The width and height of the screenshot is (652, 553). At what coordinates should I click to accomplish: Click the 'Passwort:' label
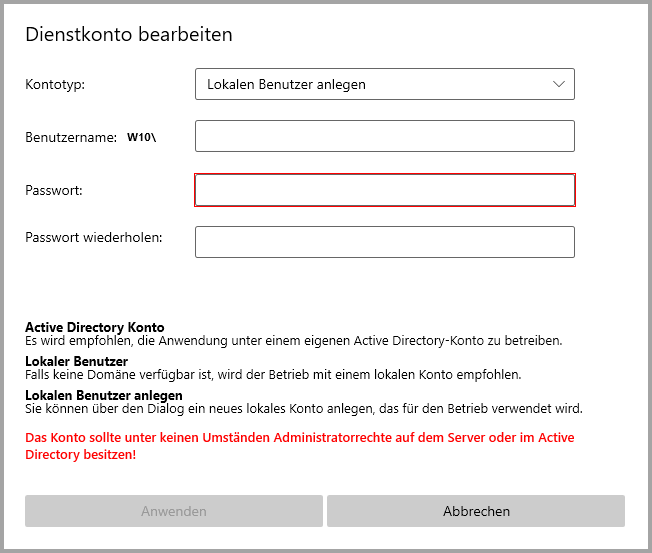point(54,189)
